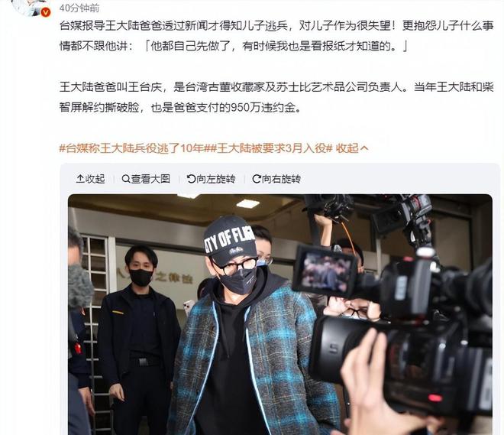The image size is (504, 435).
Task: Click the magnifier icon for 查看大图
Action: coord(126,179)
